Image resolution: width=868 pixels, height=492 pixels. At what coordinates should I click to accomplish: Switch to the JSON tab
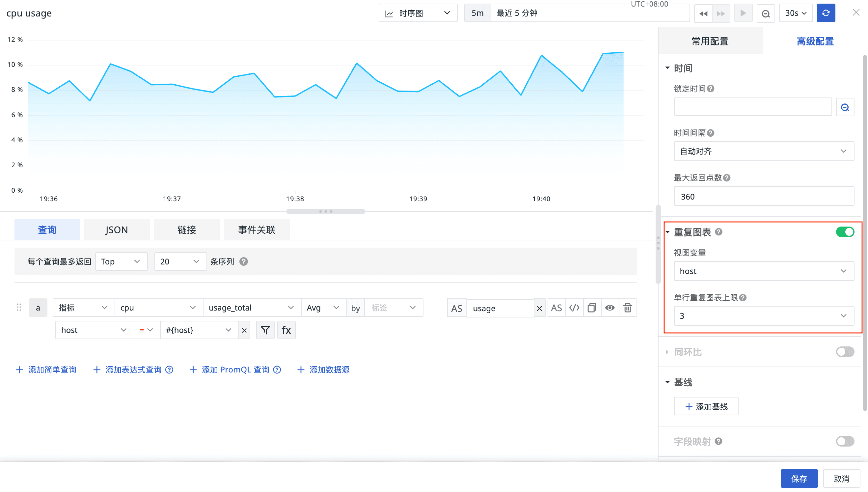(x=117, y=230)
